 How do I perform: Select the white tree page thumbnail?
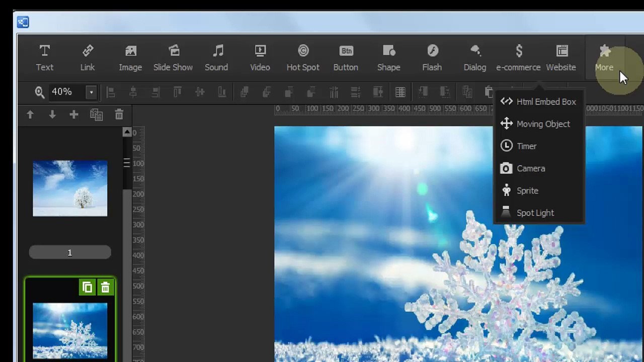(x=70, y=189)
